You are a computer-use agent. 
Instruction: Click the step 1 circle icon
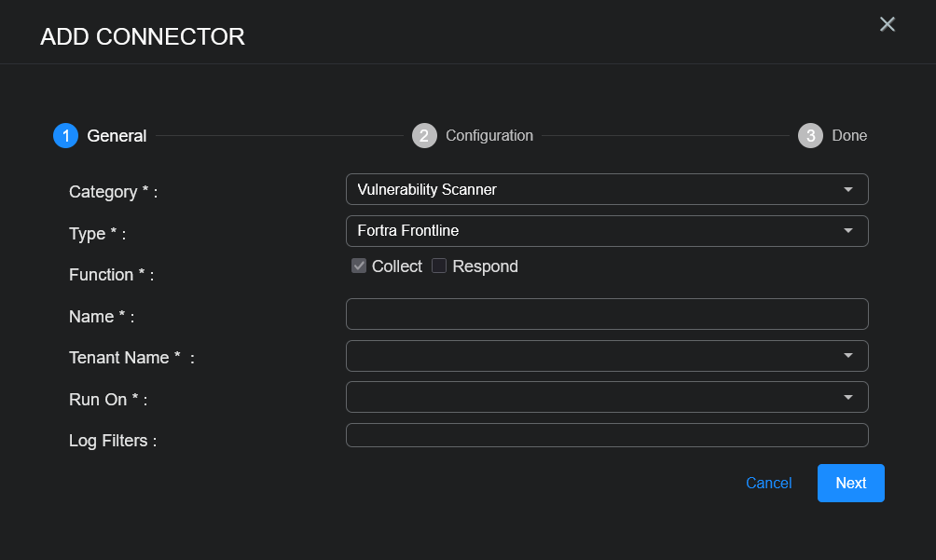click(65, 136)
